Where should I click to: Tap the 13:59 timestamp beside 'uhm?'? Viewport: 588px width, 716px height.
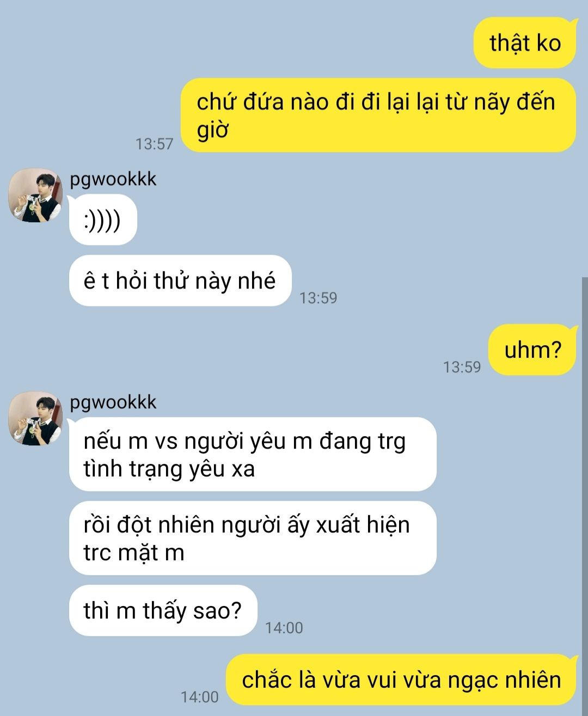(462, 367)
